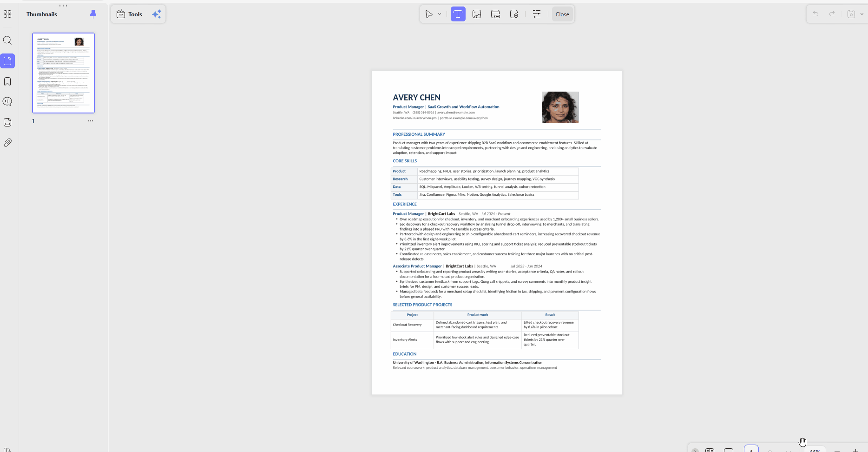Click the Redo arrow
The image size is (868, 452).
tap(832, 14)
